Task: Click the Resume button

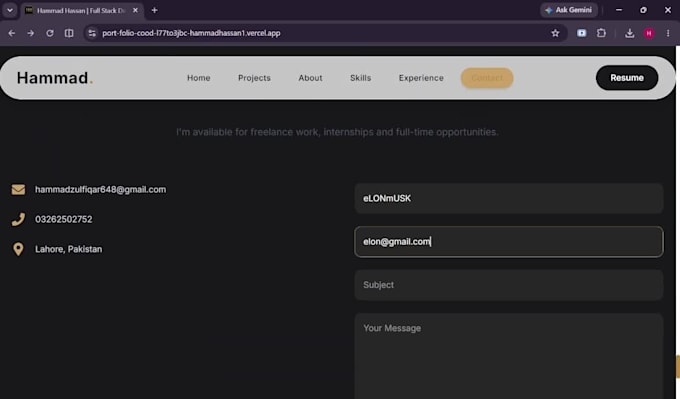Action: point(627,78)
